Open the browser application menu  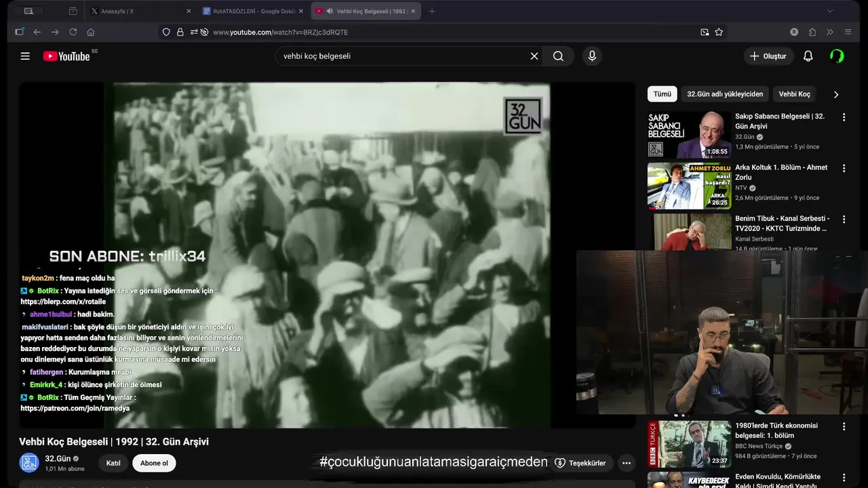click(x=848, y=32)
